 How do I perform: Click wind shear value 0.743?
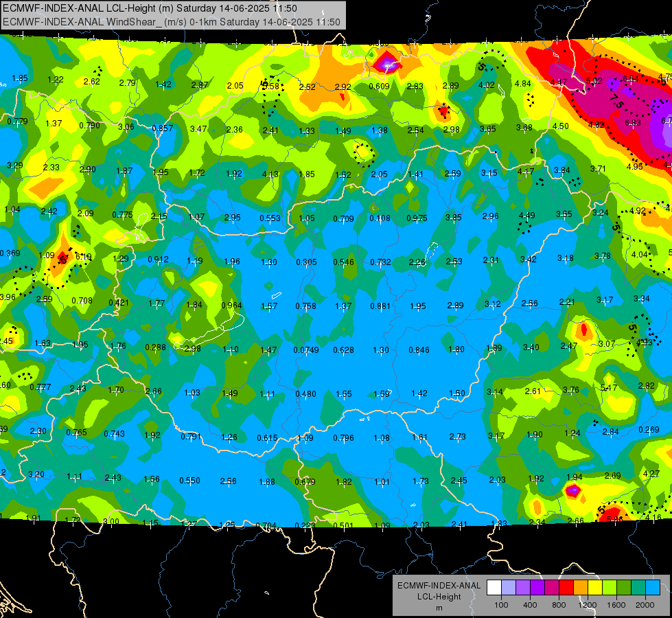coord(115,434)
